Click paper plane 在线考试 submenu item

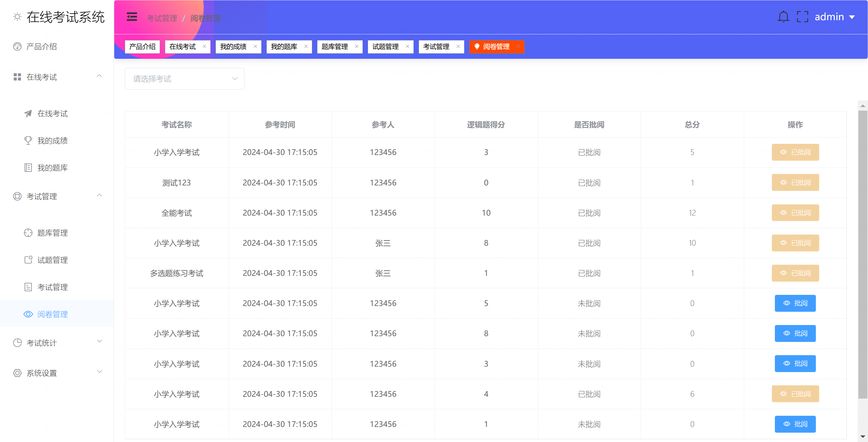[x=52, y=114]
